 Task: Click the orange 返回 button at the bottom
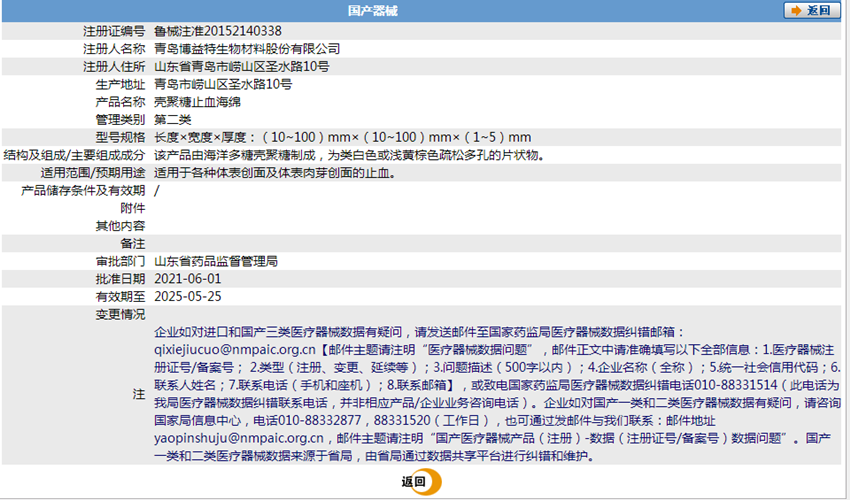pos(421,482)
